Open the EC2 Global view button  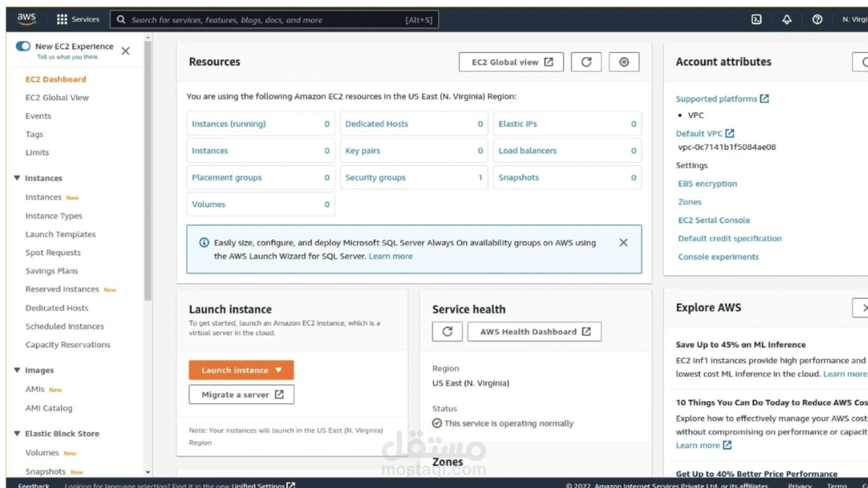click(x=512, y=62)
